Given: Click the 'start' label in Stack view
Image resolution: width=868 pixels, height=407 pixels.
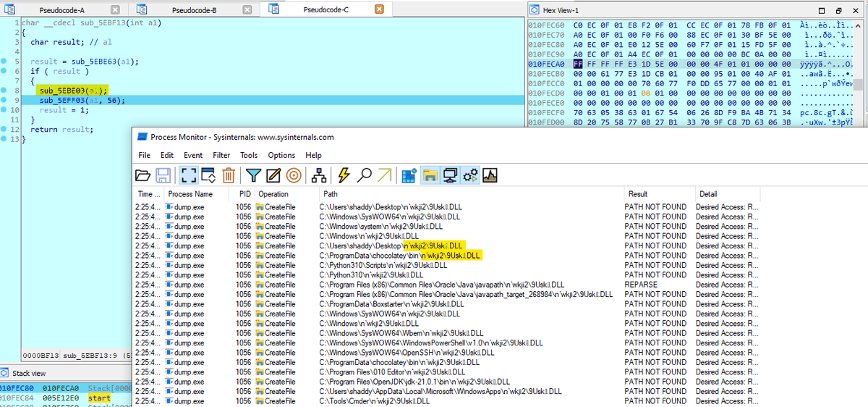Looking at the screenshot, I should click(x=99, y=398).
